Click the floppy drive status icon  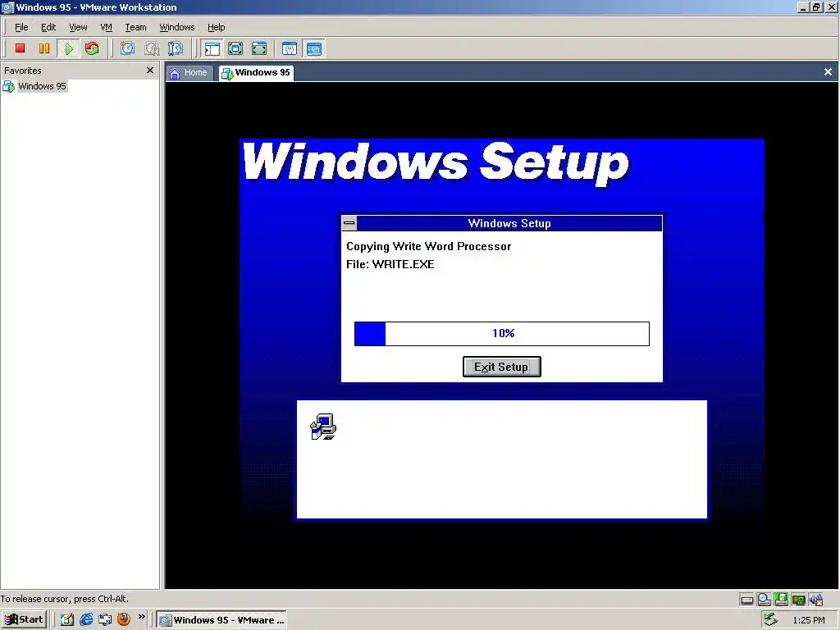click(x=781, y=600)
